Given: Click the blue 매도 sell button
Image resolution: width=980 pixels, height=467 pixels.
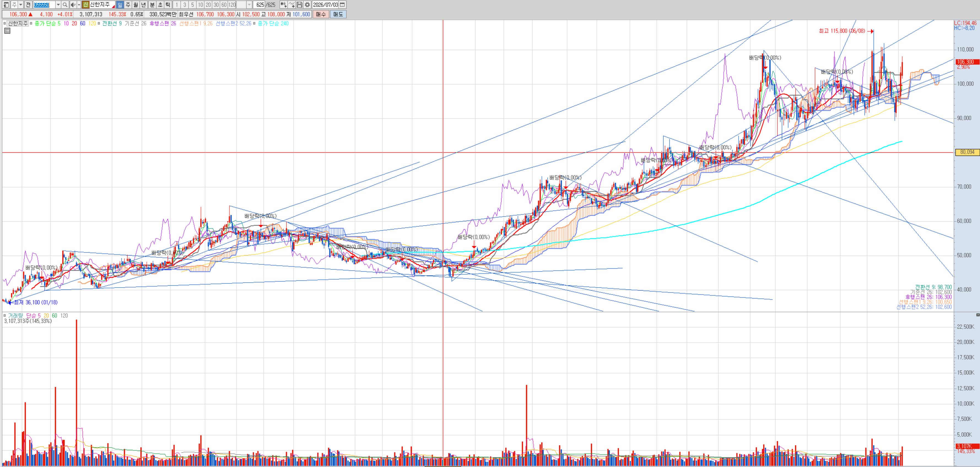Looking at the screenshot, I should [338, 14].
